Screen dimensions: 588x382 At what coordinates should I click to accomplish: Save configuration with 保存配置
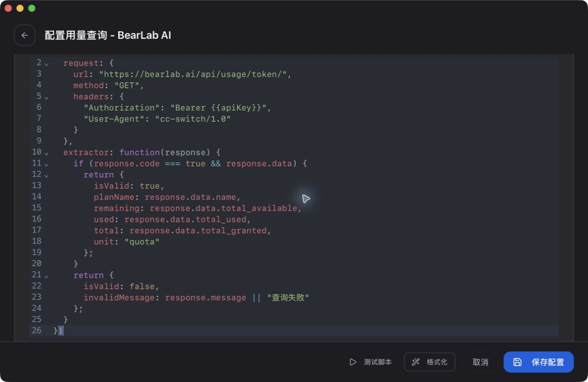[539, 362]
